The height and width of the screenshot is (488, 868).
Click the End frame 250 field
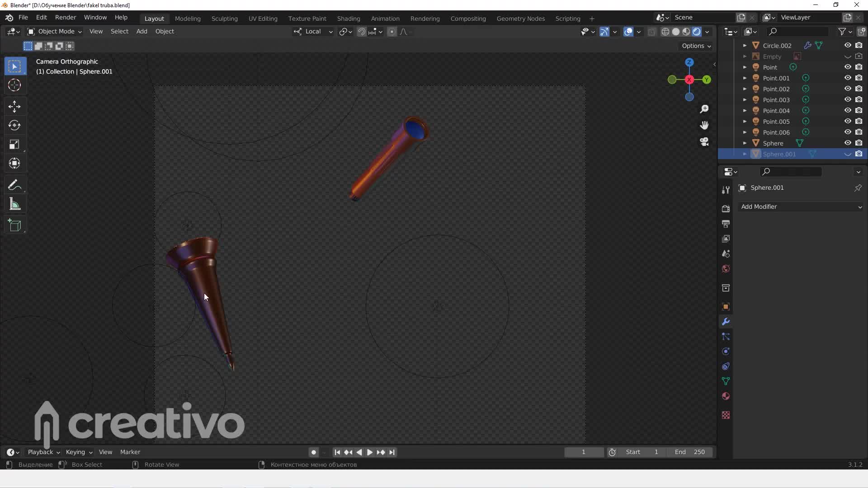click(690, 452)
